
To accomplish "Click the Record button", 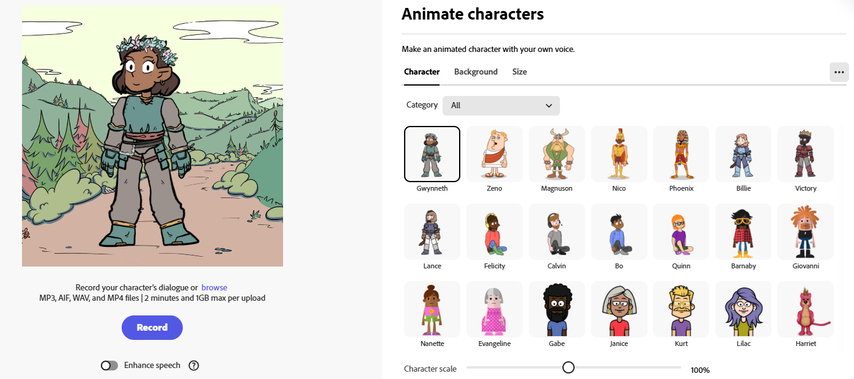I will 152,327.
